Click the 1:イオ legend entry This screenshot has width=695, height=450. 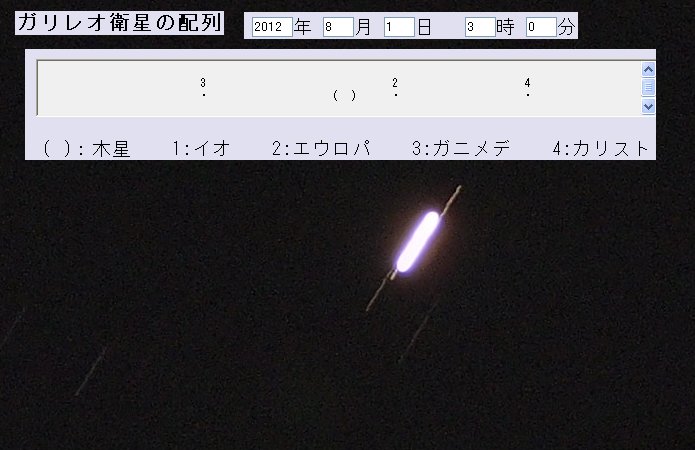200,149
